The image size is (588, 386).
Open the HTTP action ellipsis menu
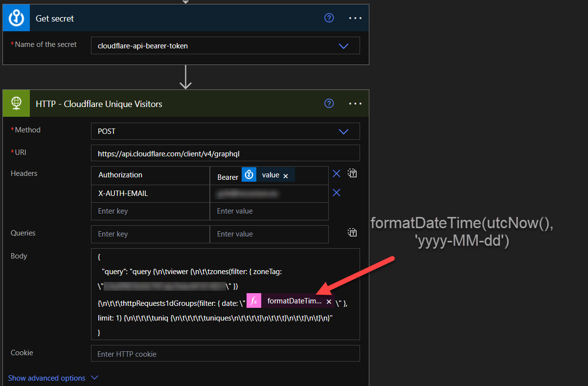(x=355, y=103)
